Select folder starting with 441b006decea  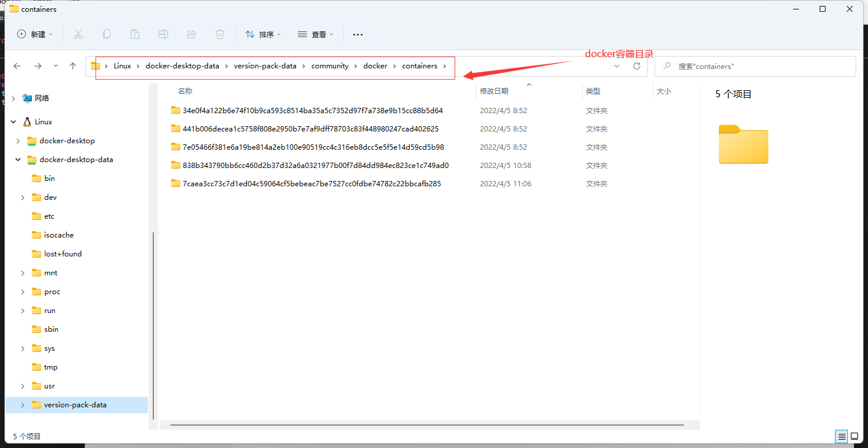tap(311, 129)
